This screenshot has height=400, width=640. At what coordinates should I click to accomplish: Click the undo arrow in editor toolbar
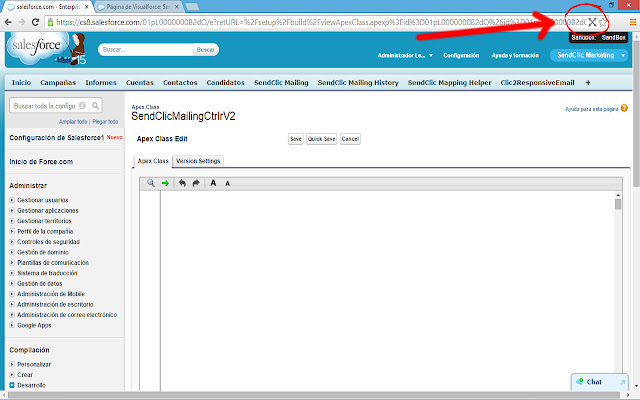pos(182,183)
